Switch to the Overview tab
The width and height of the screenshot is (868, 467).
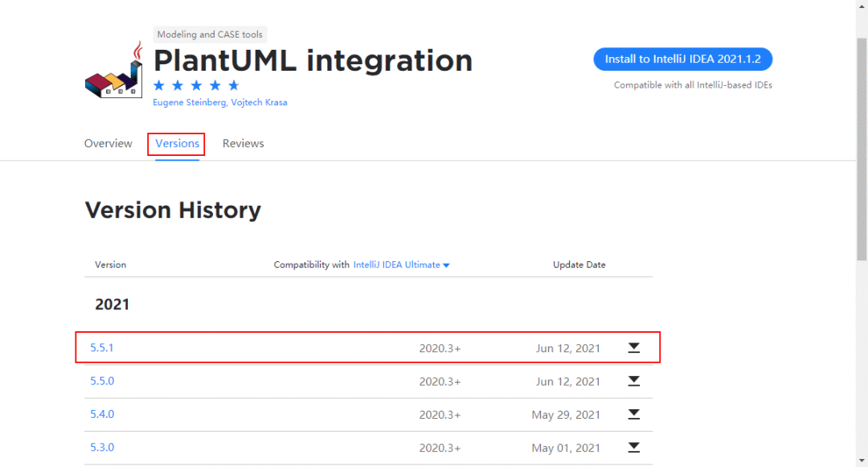pyautogui.click(x=108, y=143)
